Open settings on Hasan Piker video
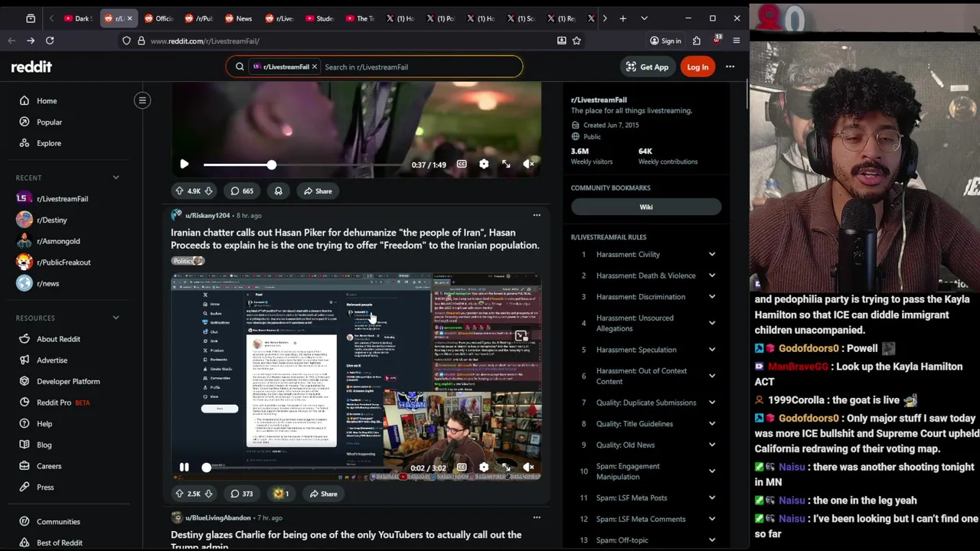Image resolution: width=980 pixels, height=551 pixels. (484, 467)
